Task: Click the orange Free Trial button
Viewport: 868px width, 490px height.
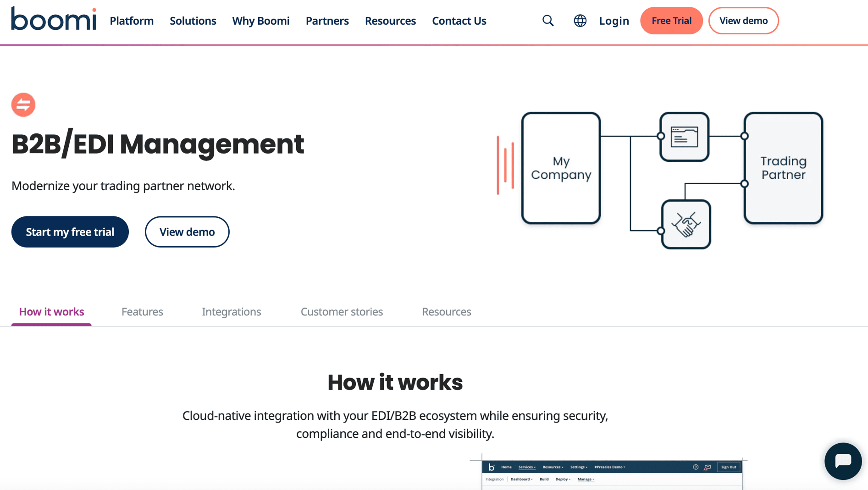Action: (671, 21)
